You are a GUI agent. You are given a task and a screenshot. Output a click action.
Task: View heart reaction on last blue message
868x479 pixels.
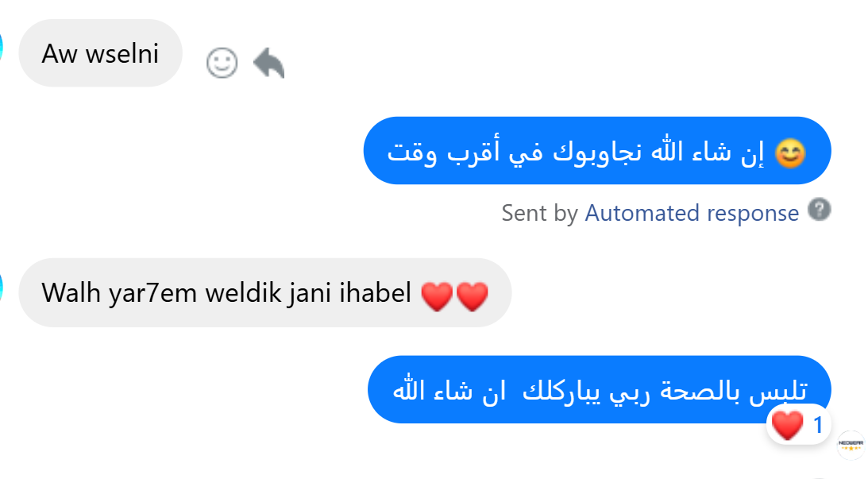787,425
